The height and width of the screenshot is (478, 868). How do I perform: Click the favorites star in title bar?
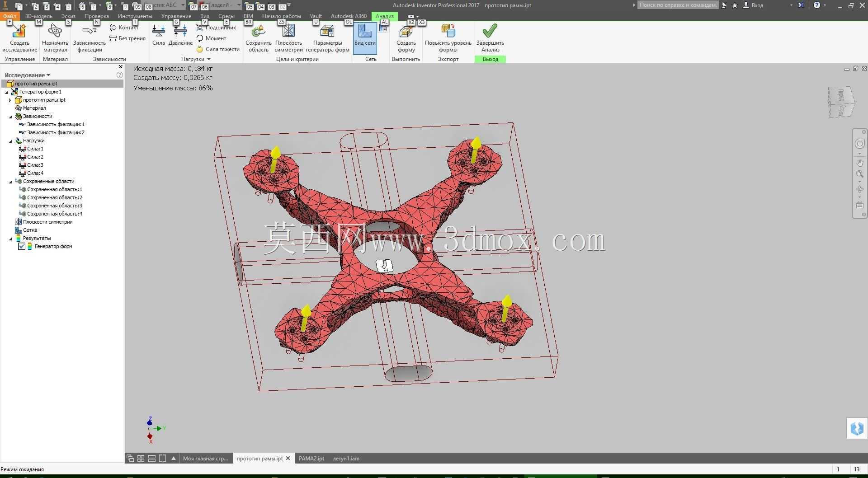(735, 5)
